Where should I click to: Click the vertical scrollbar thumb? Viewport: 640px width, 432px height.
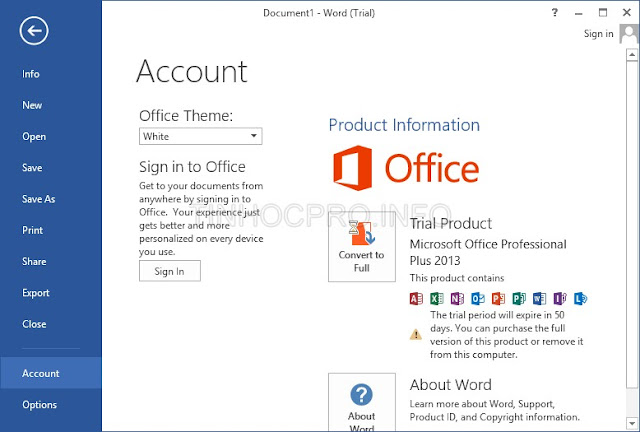632,224
